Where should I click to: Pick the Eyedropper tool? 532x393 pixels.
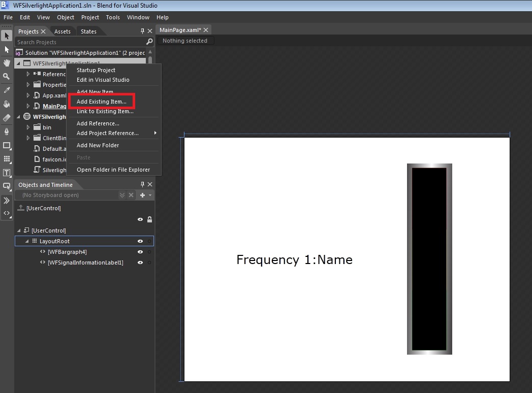coord(7,90)
